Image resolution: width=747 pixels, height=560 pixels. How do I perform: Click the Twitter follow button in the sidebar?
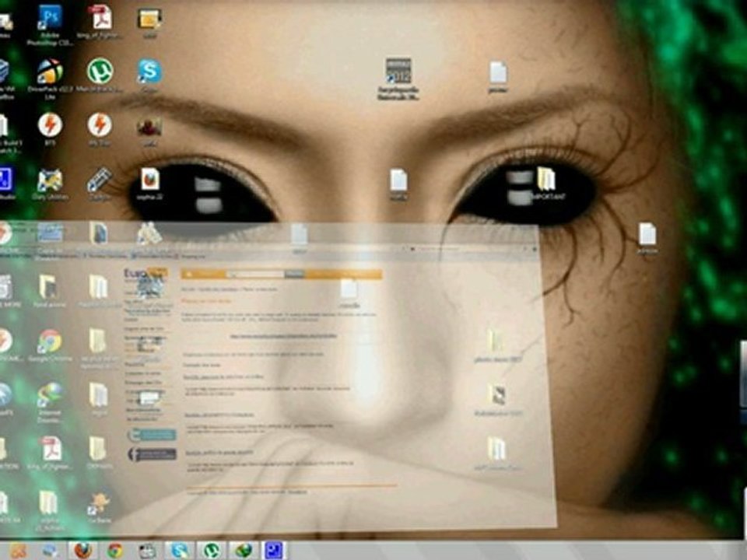coord(152,435)
